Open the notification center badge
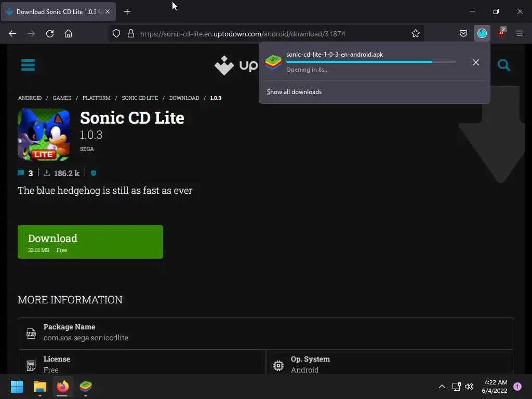The height and width of the screenshot is (399, 532). [517, 387]
